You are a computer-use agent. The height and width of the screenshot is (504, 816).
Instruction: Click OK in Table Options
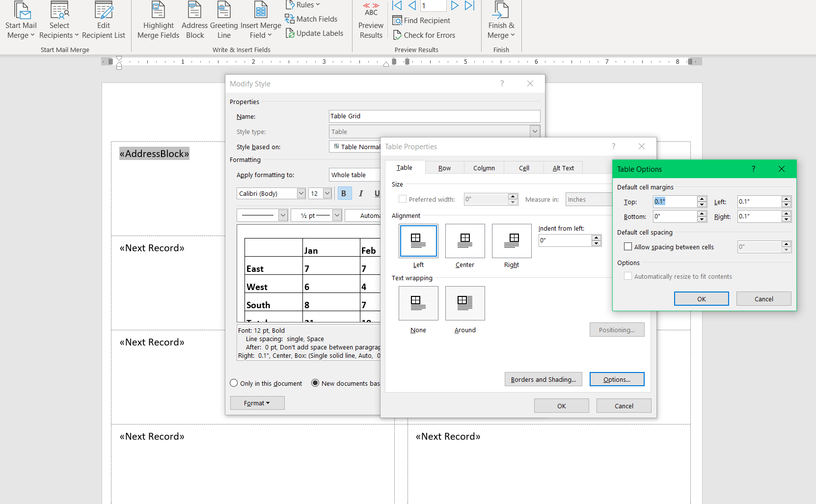(x=702, y=299)
